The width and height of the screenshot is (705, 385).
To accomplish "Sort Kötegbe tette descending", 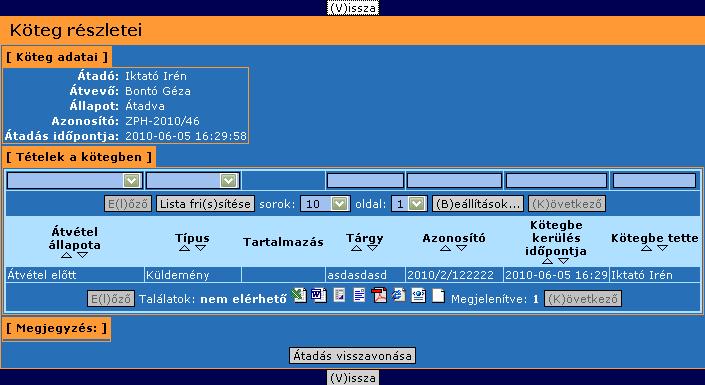I will 662,249.
